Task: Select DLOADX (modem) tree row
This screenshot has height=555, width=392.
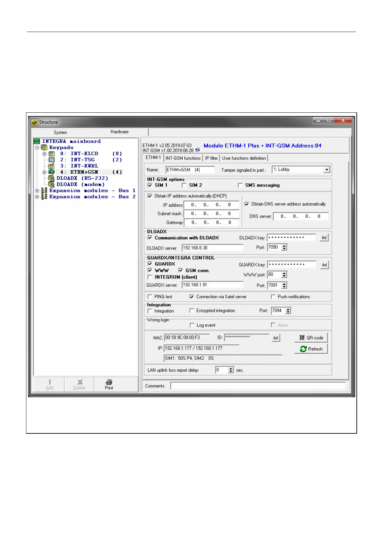Action: (x=81, y=185)
